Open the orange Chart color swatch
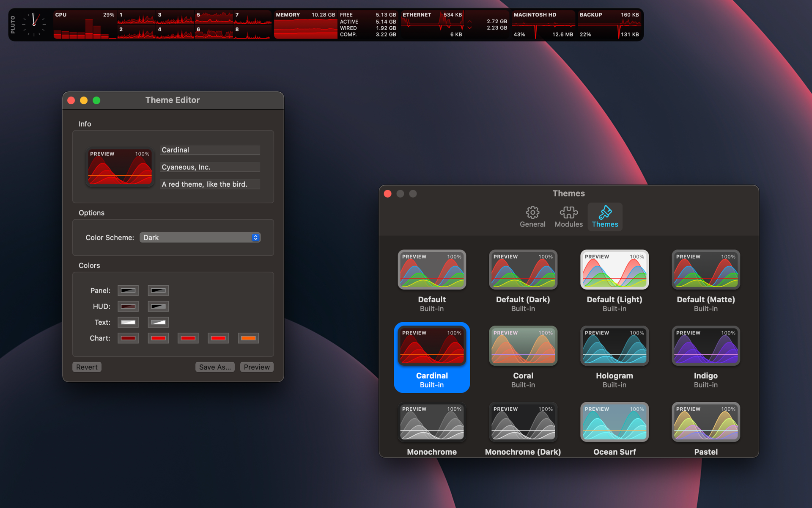Image resolution: width=812 pixels, height=508 pixels. click(248, 338)
